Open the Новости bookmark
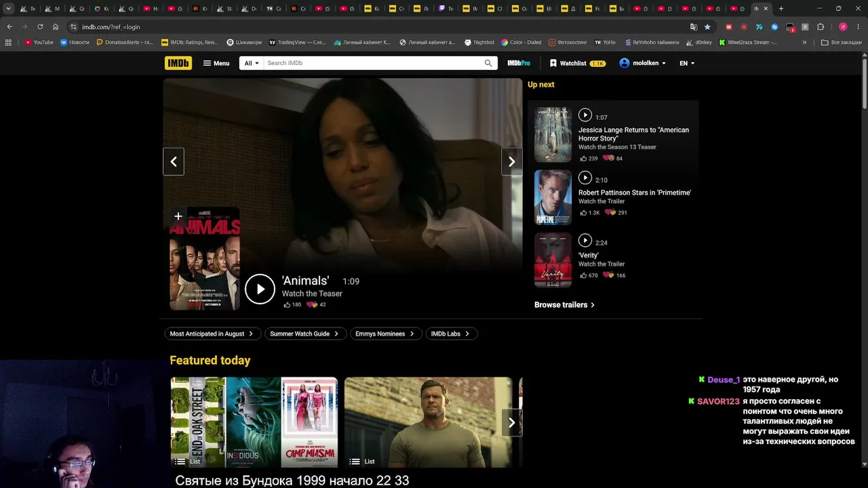The width and height of the screenshot is (868, 488). (x=75, y=42)
